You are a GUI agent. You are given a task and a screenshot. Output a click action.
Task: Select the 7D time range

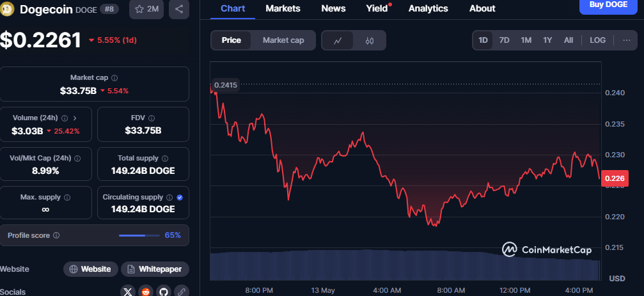505,40
